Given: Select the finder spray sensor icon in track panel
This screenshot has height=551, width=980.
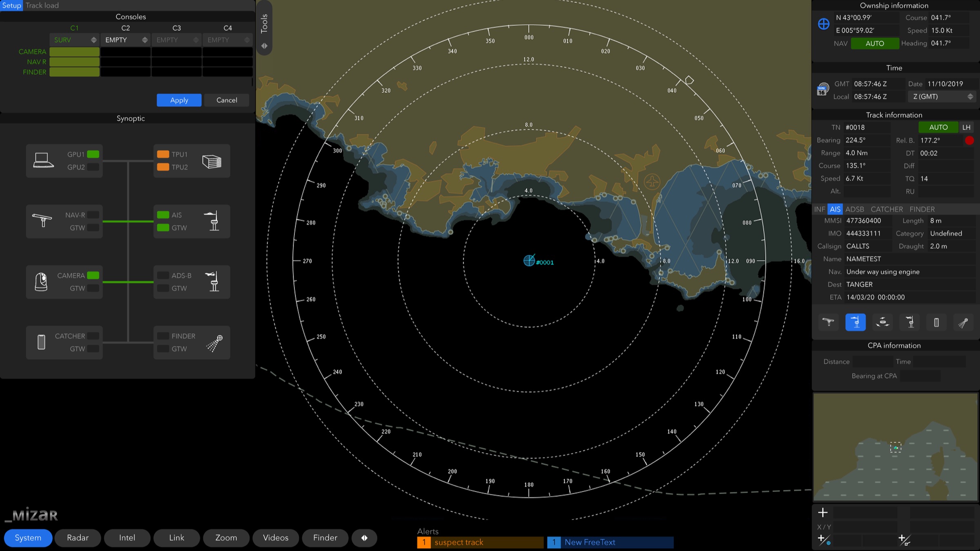Looking at the screenshot, I should click(x=963, y=322).
